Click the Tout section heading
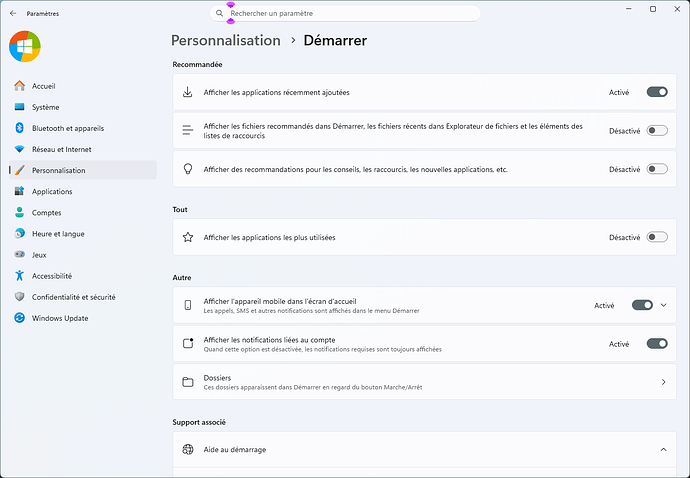Image resolution: width=690 pixels, height=478 pixels. click(180, 210)
